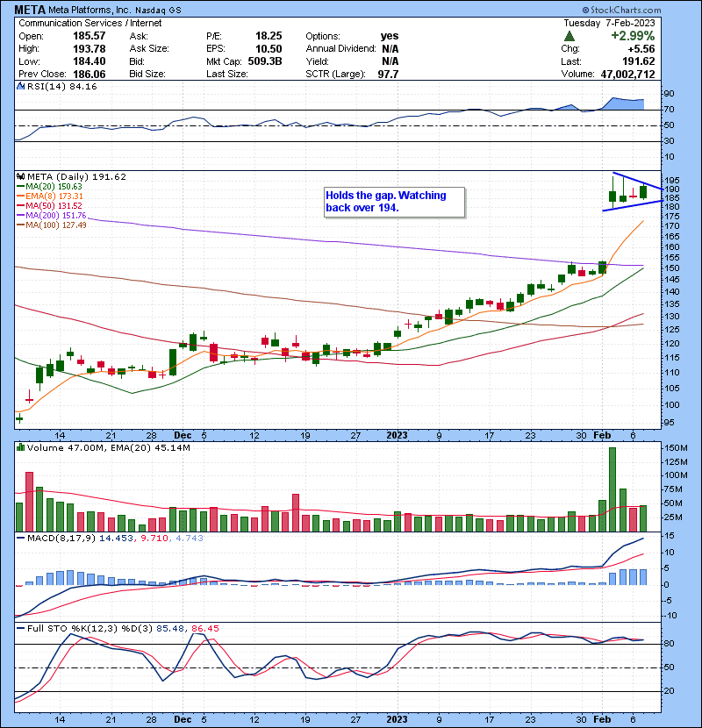This screenshot has width=702, height=728.
Task: Click the Nasdaq GS exchange label
Action: (x=158, y=11)
